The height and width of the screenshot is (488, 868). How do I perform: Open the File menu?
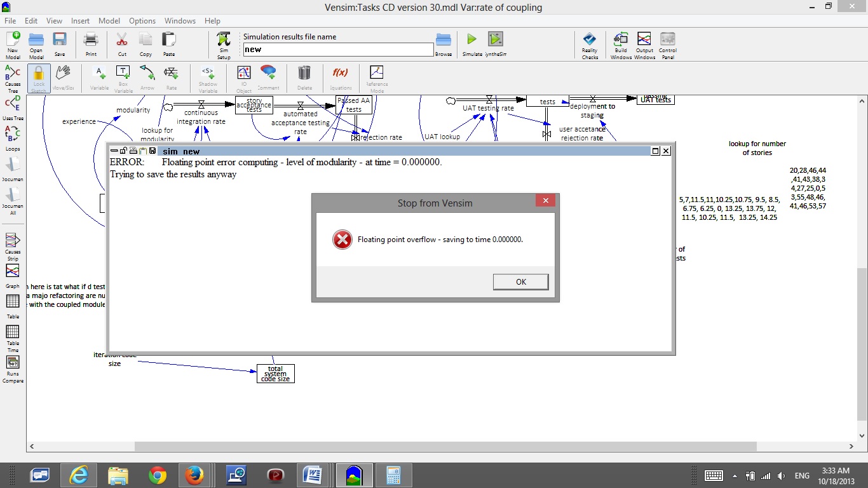point(10,21)
